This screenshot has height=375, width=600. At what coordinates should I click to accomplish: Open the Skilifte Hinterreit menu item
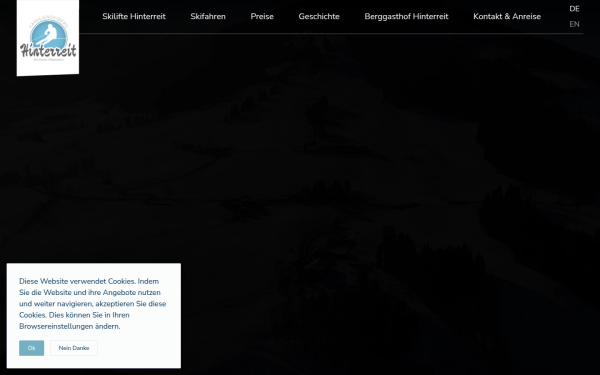pyautogui.click(x=134, y=16)
